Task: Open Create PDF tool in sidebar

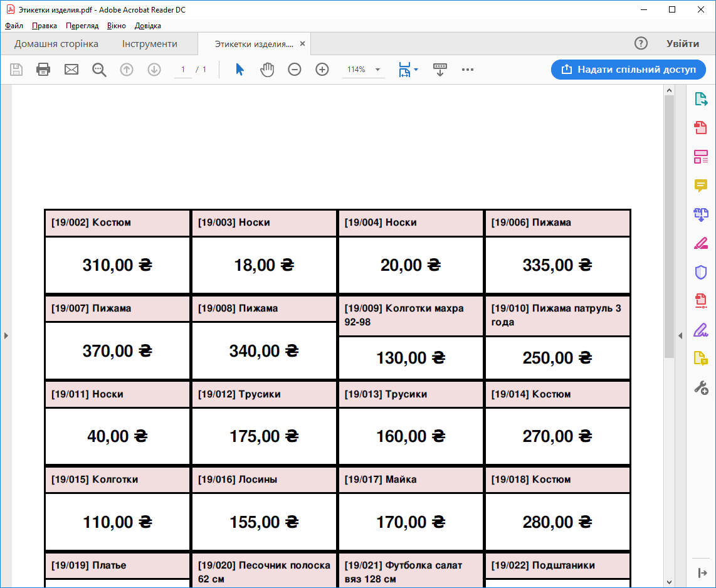Action: coord(701,127)
